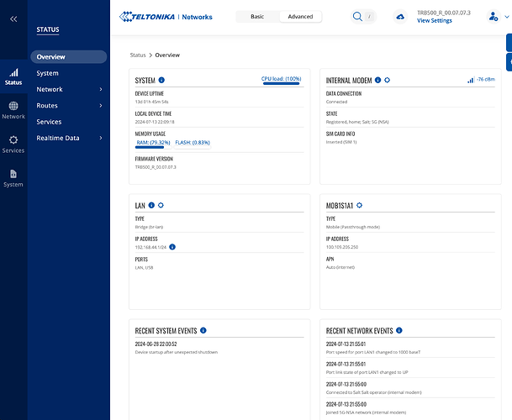
Task: Click the 'Connected to Salt Salt operator' event
Action: click(374, 392)
